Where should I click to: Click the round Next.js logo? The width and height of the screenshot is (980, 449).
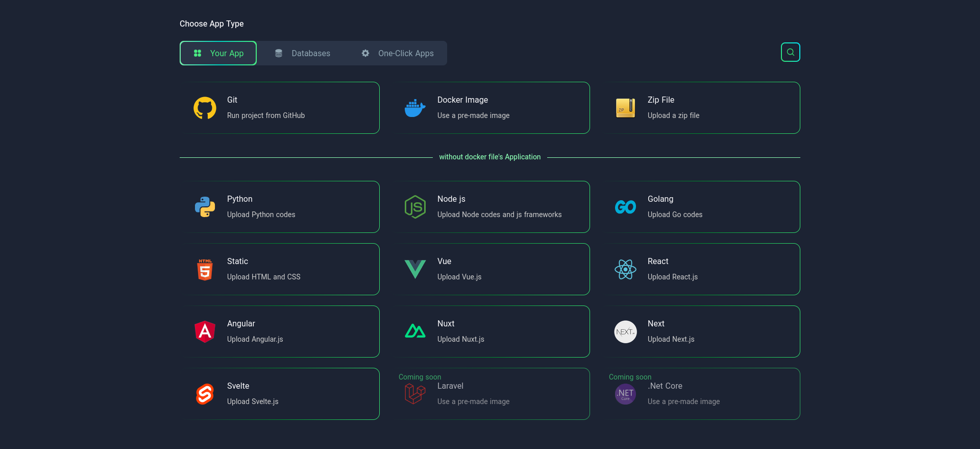click(625, 332)
